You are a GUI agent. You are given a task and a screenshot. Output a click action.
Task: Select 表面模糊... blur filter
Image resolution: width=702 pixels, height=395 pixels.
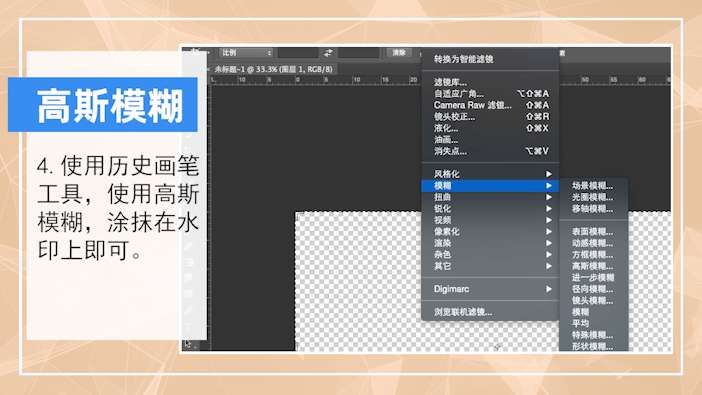593,232
